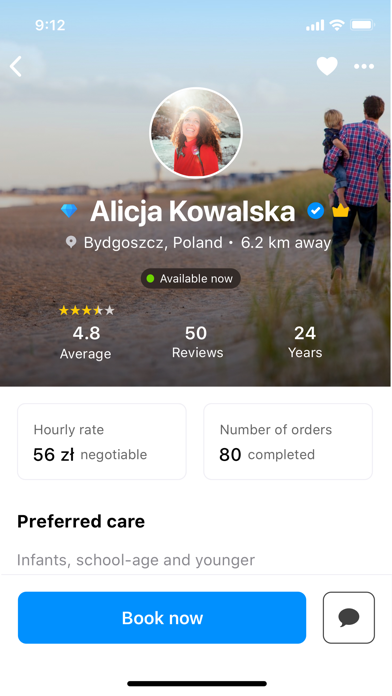Tap the star rating row

[87, 310]
